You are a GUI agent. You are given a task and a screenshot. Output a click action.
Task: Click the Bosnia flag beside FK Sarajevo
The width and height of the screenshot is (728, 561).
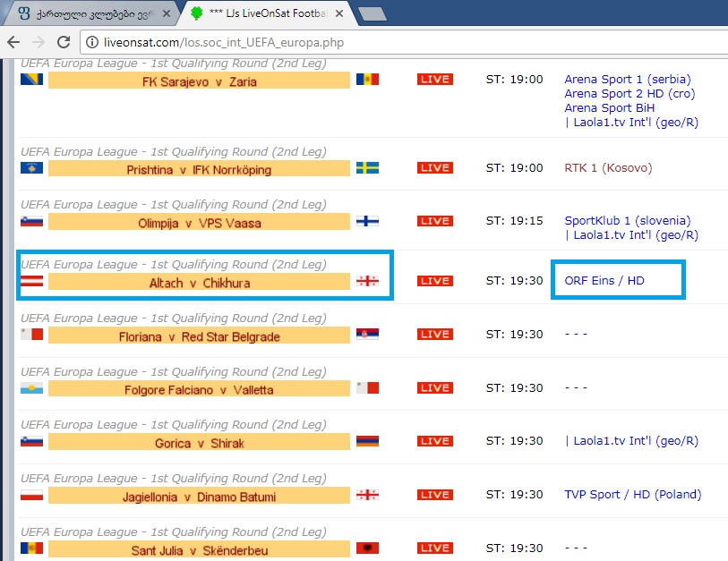pyautogui.click(x=31, y=80)
